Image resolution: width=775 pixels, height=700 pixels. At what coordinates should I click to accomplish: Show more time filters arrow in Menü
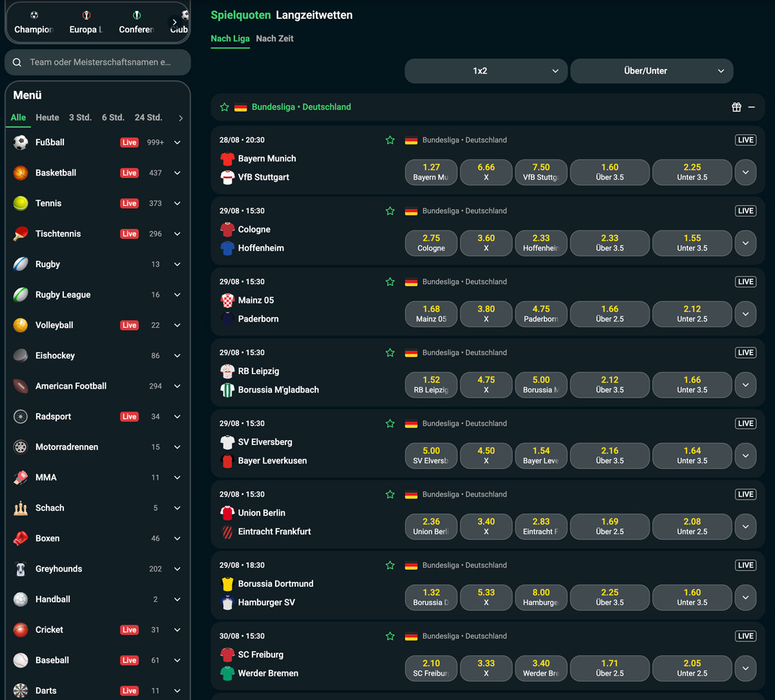point(181,118)
